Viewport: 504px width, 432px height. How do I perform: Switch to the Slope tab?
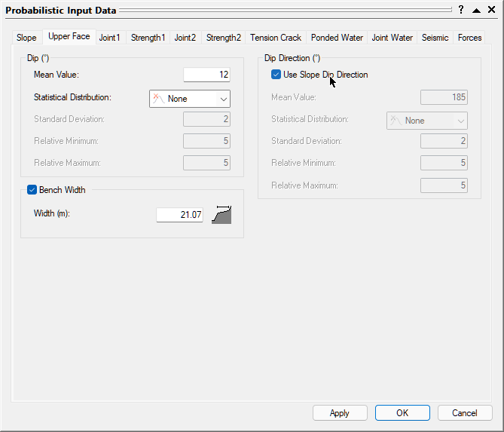26,38
